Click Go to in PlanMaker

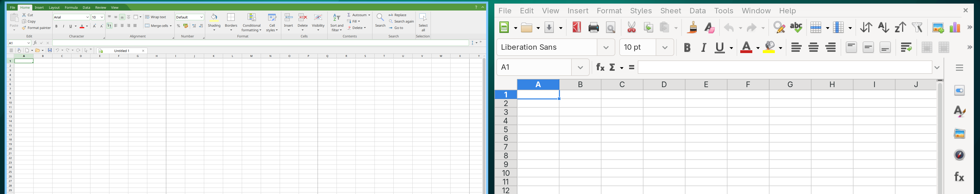tap(396, 28)
